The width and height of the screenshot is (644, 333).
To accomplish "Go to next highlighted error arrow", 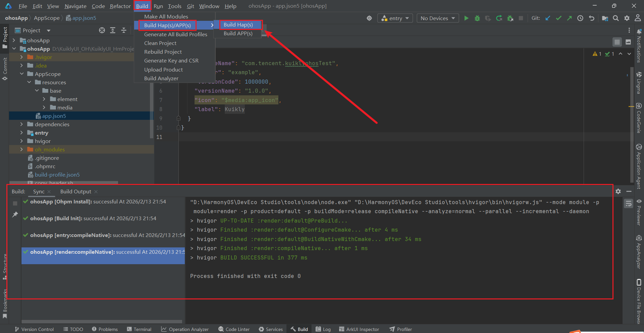I will (629, 54).
